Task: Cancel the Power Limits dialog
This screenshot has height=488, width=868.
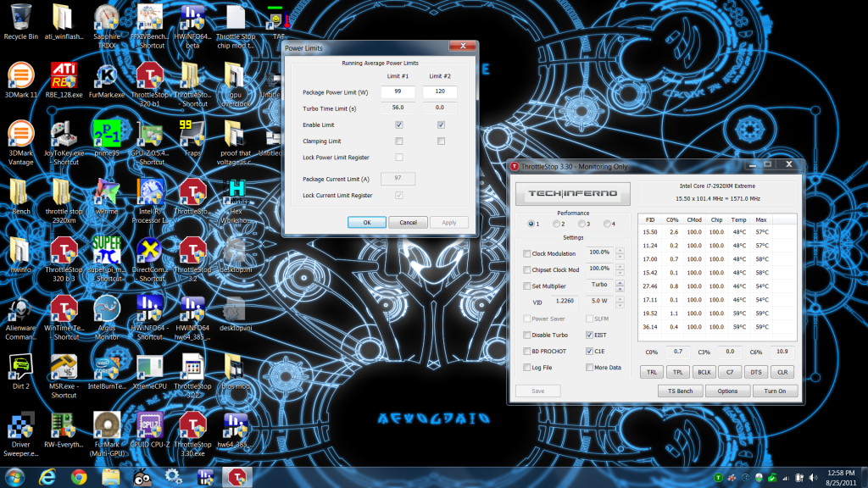Action: 408,223
